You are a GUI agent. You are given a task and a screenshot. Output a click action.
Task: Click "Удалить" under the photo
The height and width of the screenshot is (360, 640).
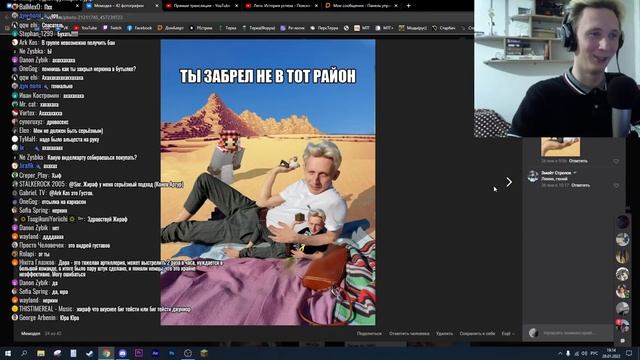tap(444, 333)
